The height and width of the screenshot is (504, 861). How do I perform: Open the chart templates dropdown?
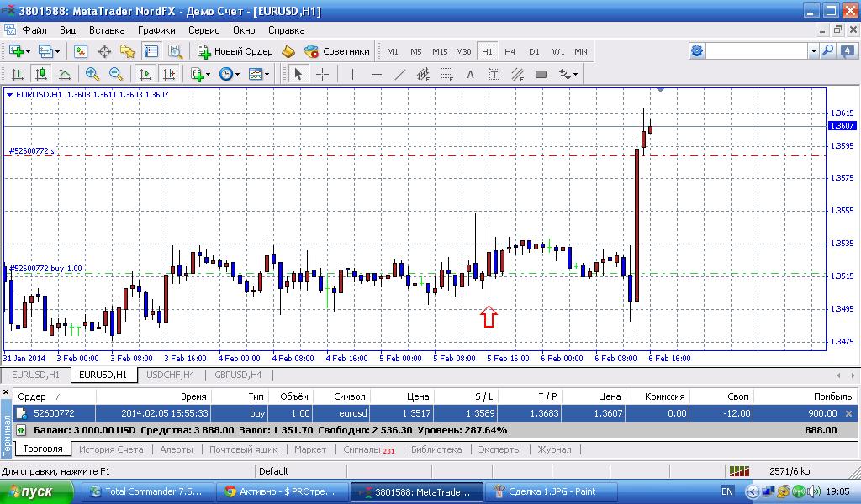[268, 74]
